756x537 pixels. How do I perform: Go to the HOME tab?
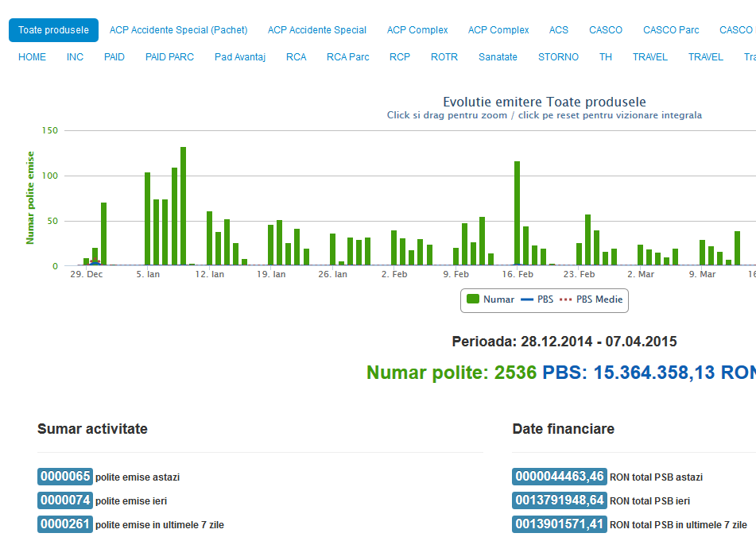point(33,57)
